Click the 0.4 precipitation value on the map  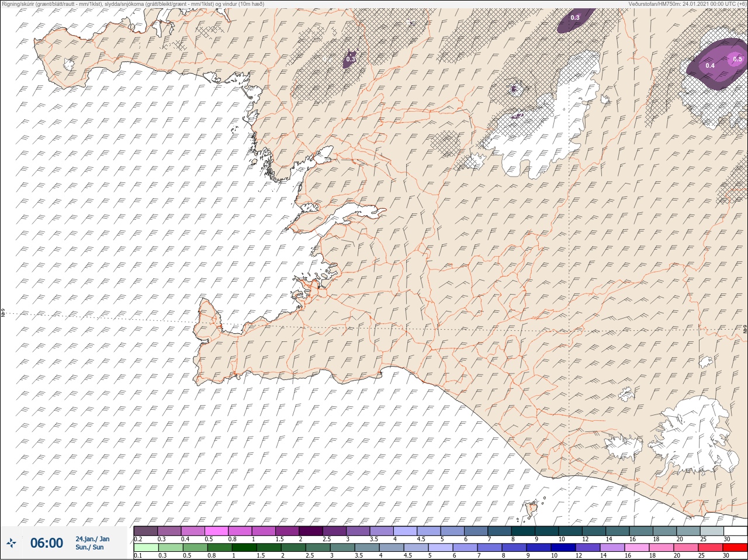(x=710, y=65)
